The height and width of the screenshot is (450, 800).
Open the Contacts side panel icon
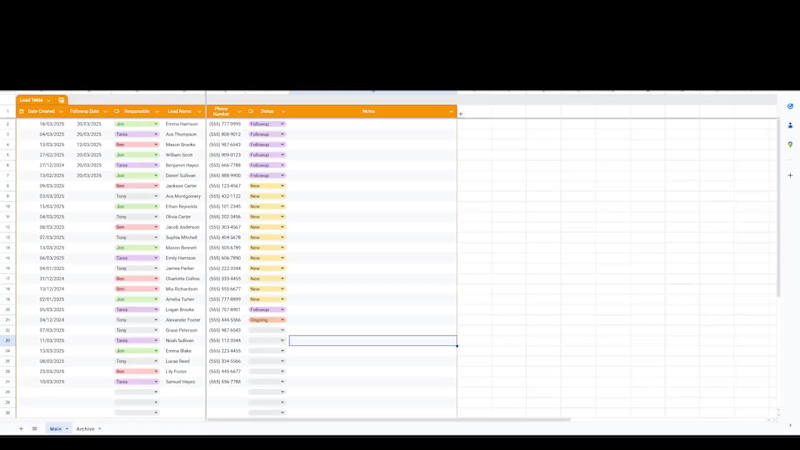coord(790,125)
